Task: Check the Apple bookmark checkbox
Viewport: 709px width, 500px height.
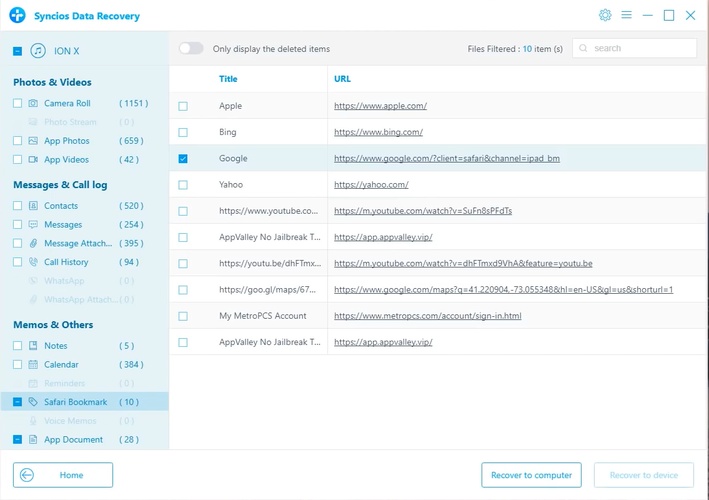Action: click(183, 106)
